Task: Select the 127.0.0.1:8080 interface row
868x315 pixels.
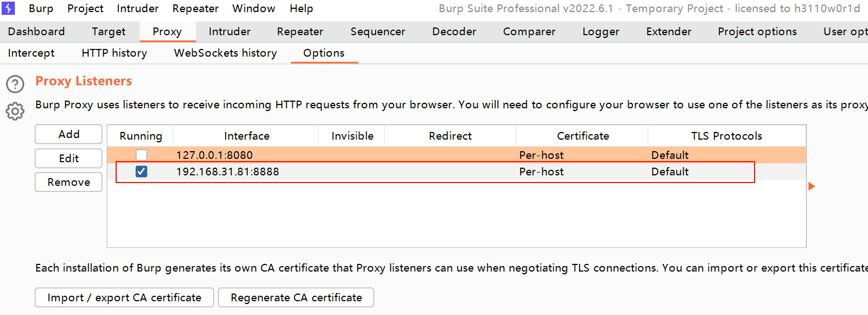Action: [456, 155]
